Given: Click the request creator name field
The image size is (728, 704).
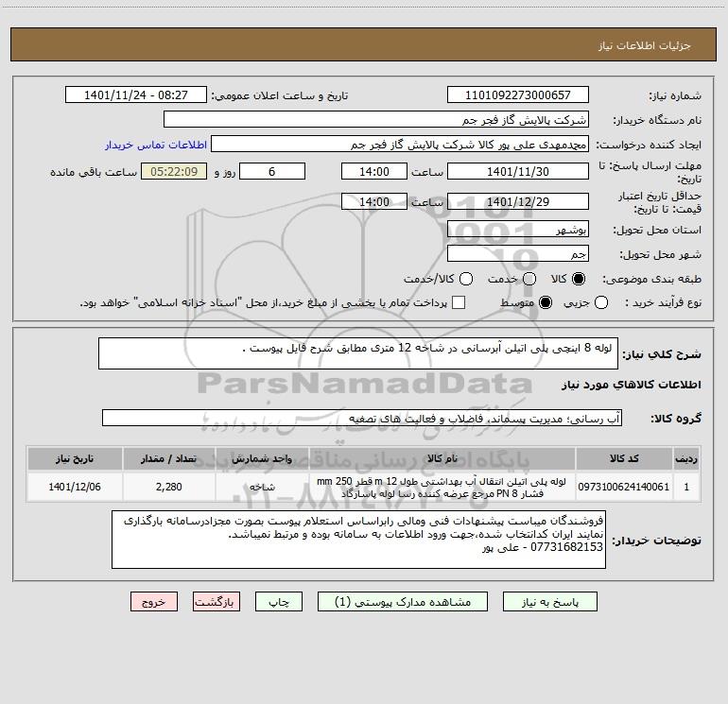Looking at the screenshot, I should pos(400,144).
